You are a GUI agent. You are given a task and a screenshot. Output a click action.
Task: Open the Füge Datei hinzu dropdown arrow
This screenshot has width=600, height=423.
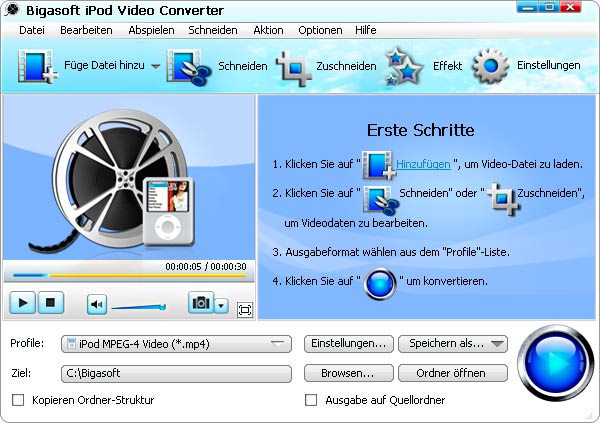(x=155, y=66)
